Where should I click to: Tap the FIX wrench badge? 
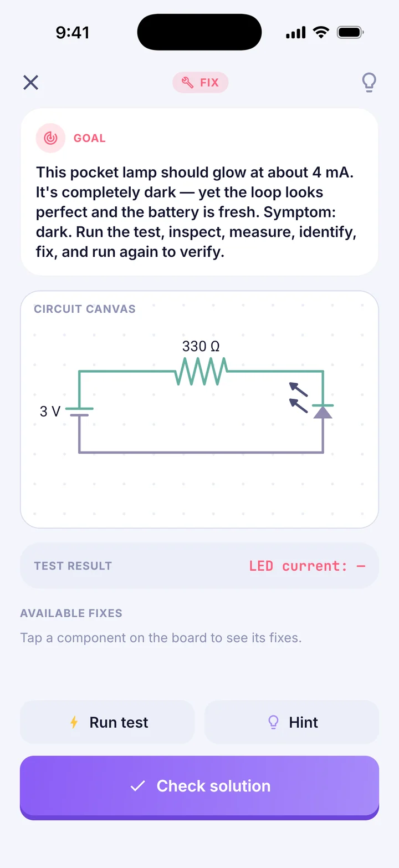click(201, 83)
